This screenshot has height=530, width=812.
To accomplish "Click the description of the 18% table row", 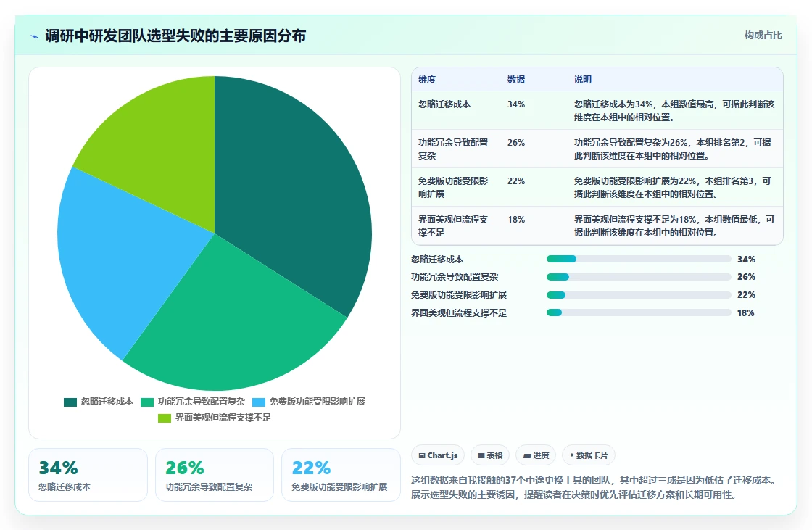I will pos(674,226).
